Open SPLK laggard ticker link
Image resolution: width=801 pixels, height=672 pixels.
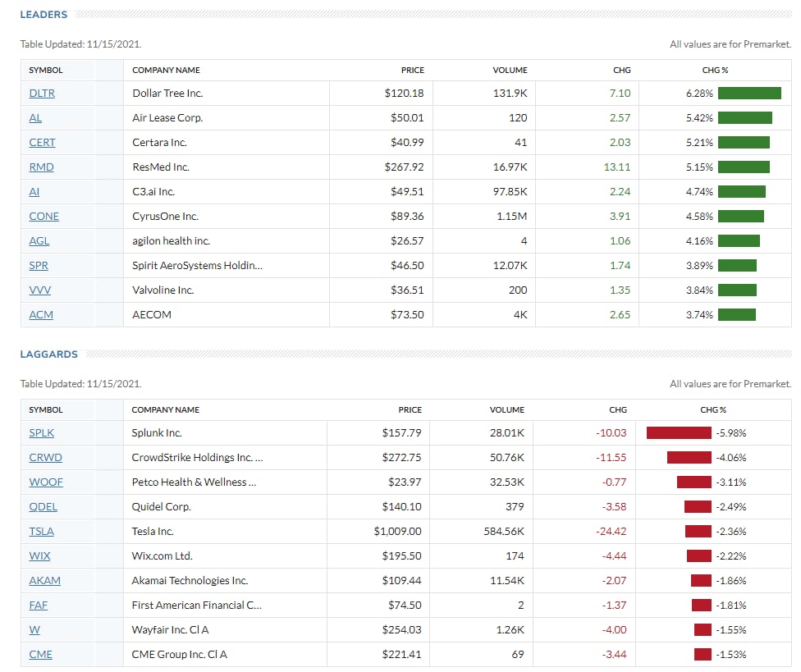click(x=41, y=433)
